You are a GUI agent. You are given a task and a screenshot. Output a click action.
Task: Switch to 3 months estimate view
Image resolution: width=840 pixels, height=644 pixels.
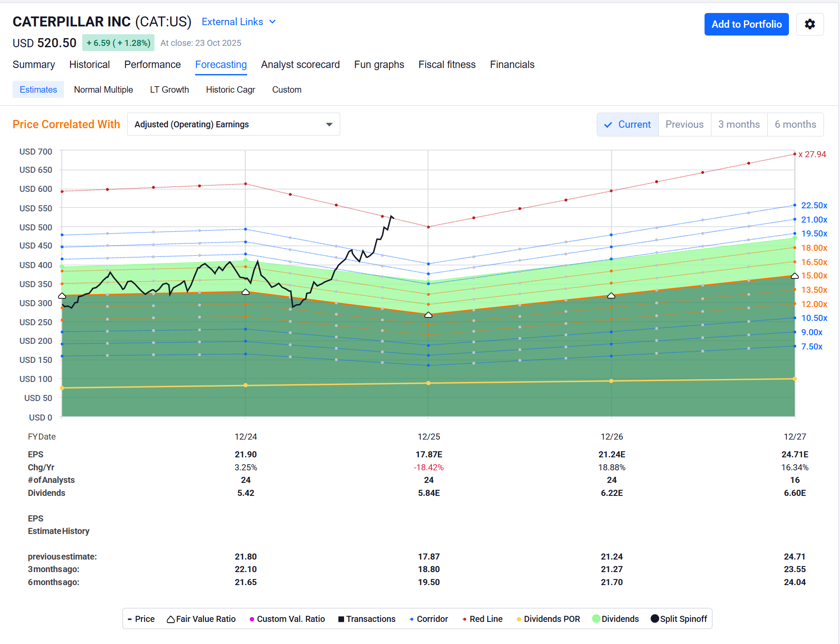pyautogui.click(x=739, y=125)
